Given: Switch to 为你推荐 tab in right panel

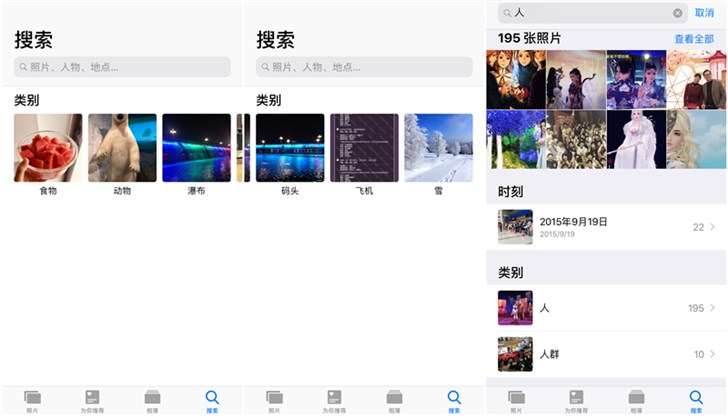Looking at the screenshot, I should 576,400.
